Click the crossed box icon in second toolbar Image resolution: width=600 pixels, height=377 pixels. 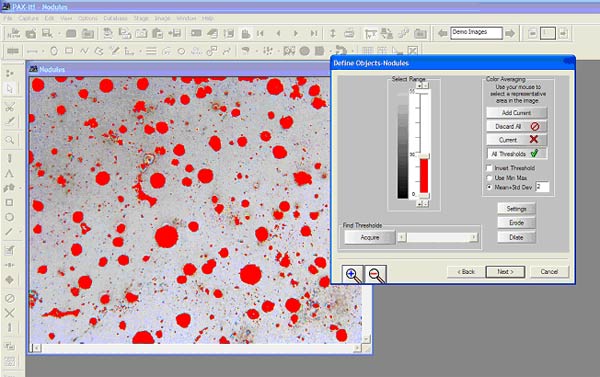tap(412, 51)
